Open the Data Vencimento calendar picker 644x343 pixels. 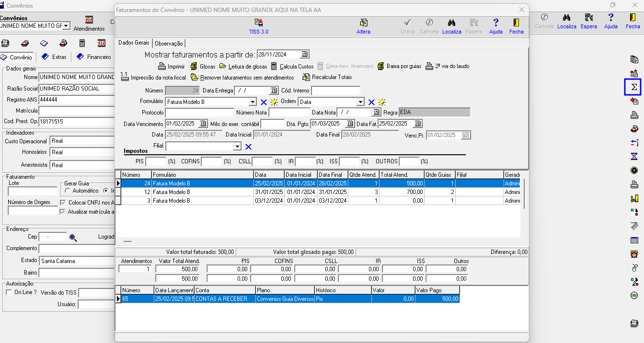coord(203,124)
